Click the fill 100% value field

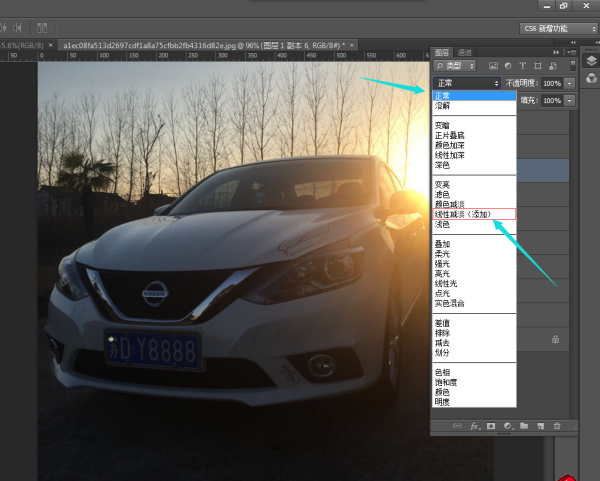[552, 101]
